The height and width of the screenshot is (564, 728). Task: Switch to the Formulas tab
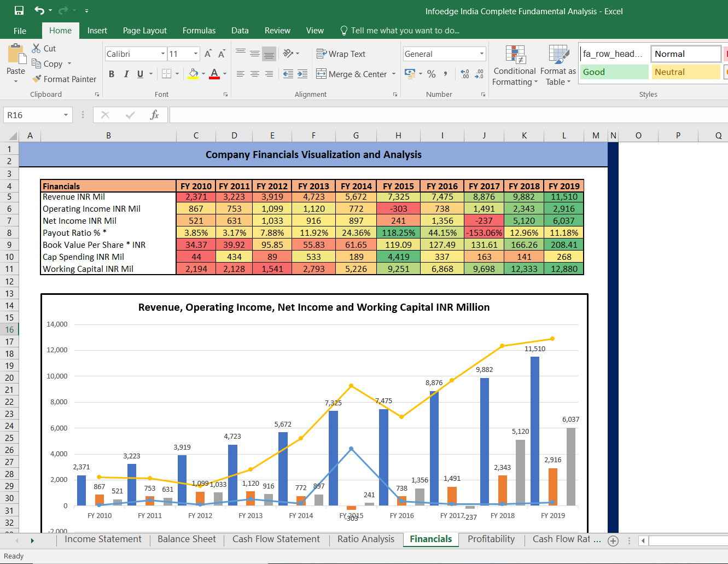coord(199,31)
